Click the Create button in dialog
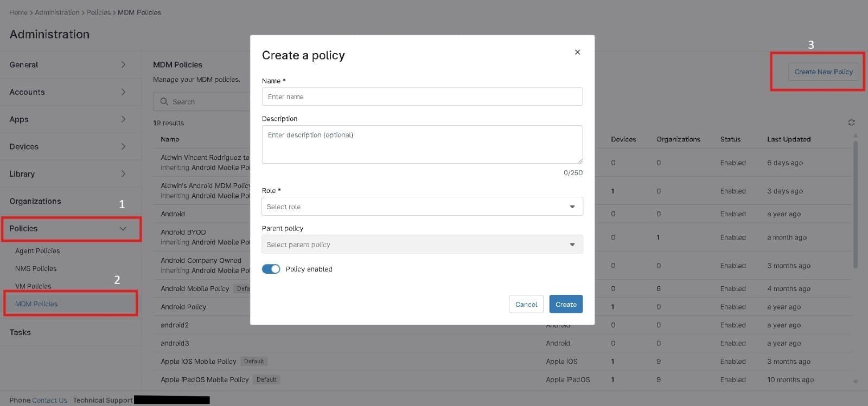 (x=565, y=304)
